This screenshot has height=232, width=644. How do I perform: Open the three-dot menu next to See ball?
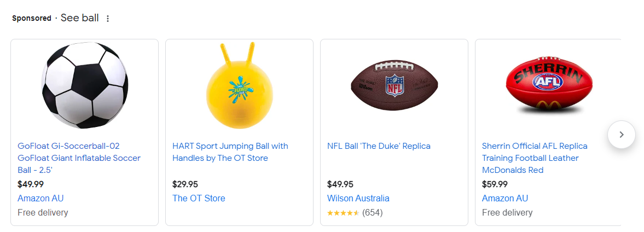[108, 19]
